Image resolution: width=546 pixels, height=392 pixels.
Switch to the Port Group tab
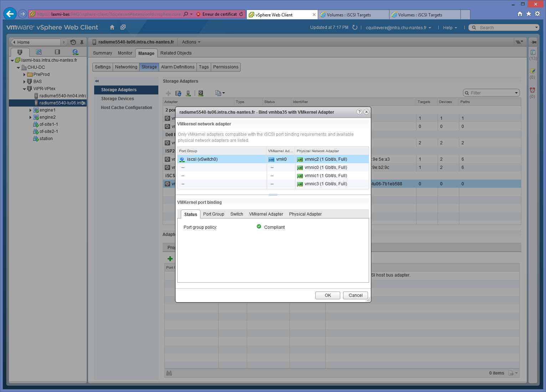click(x=214, y=214)
